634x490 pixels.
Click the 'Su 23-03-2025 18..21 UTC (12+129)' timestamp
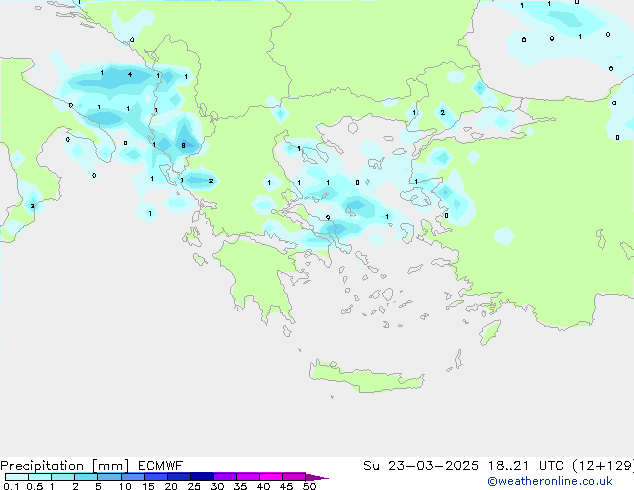[x=498, y=466]
